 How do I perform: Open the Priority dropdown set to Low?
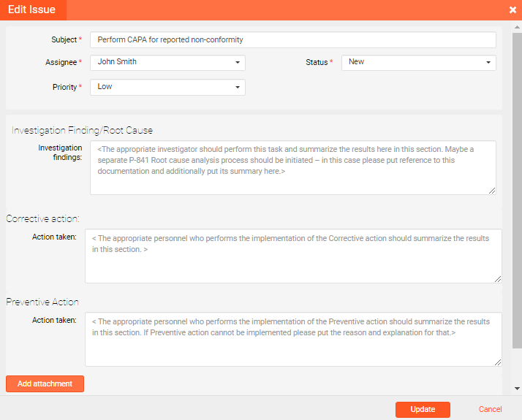167,87
